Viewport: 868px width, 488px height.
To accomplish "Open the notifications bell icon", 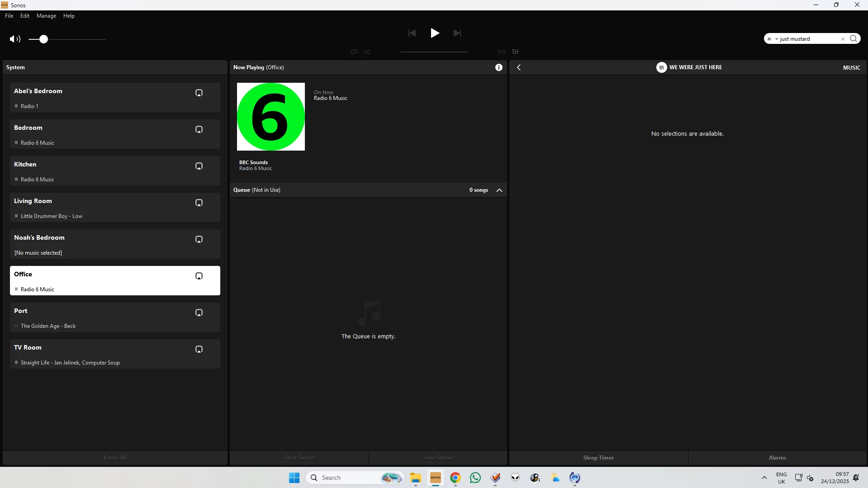I will (x=856, y=478).
